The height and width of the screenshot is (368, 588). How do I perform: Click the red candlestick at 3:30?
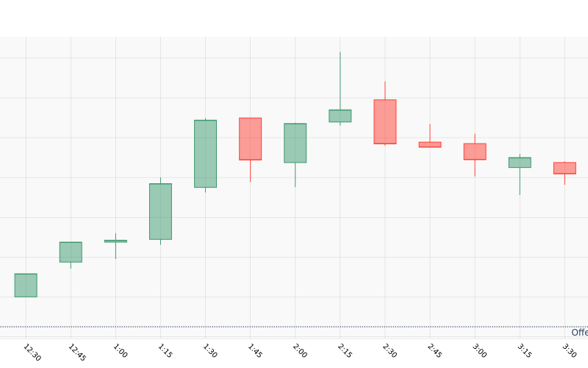click(564, 168)
